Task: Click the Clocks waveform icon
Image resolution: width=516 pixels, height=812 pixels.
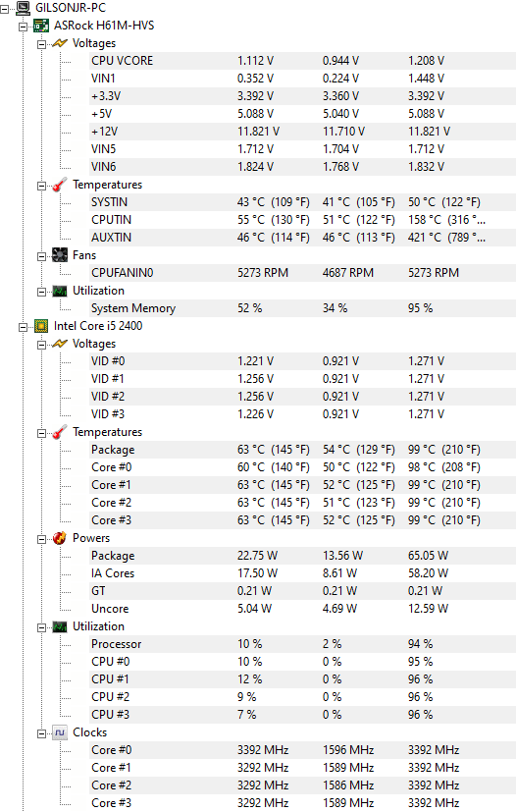Action: click(60, 732)
